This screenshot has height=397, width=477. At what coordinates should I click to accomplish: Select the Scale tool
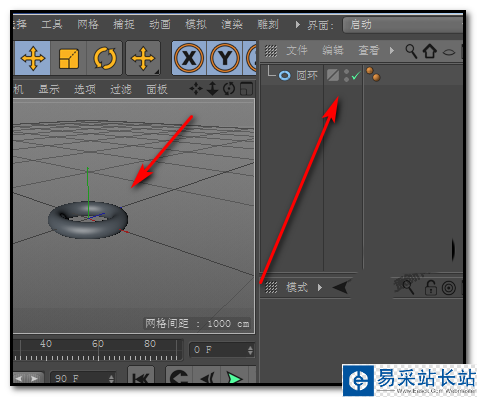pos(69,58)
